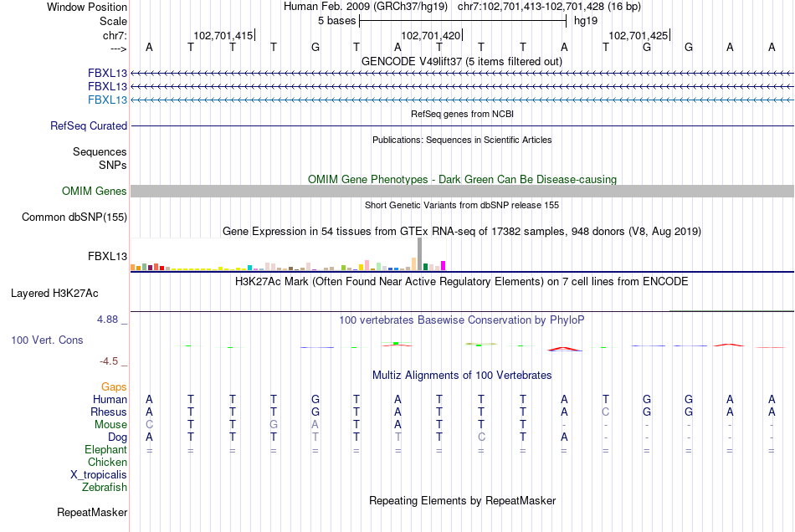Click the 100 Vert. Cons label
This screenshot has height=532, width=795.
[x=47, y=340]
